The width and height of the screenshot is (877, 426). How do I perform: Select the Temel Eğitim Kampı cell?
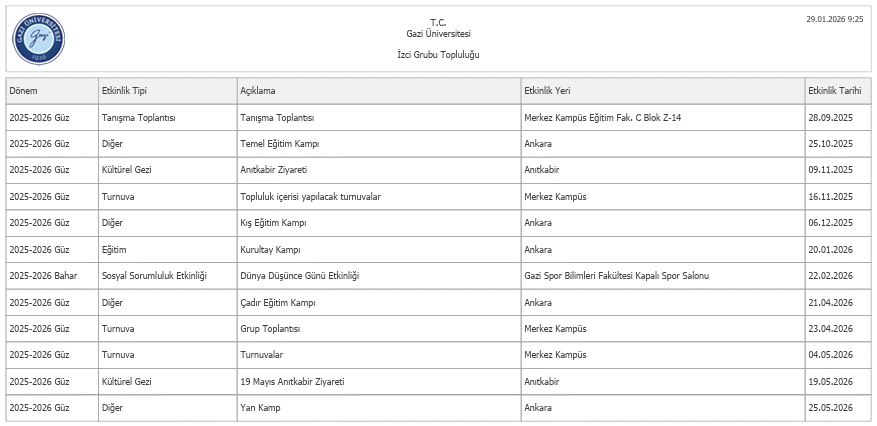[279, 144]
